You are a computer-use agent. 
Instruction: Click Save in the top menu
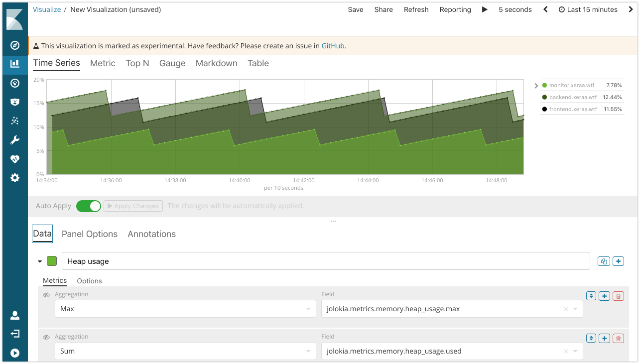[x=356, y=9]
